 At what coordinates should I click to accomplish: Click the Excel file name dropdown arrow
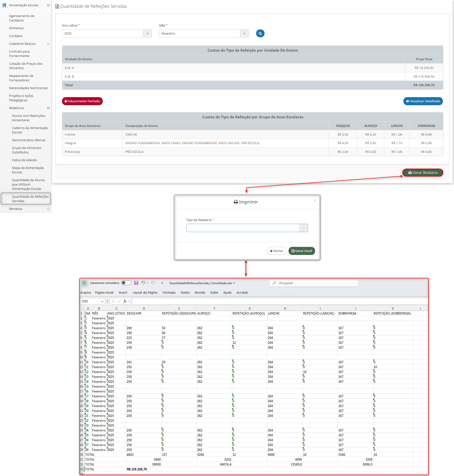[x=234, y=283]
